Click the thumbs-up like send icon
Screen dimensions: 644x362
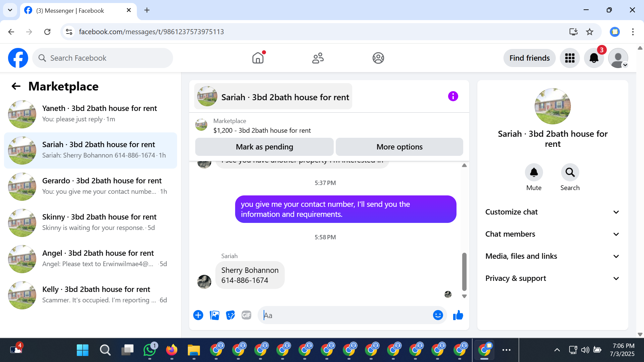coord(458,315)
